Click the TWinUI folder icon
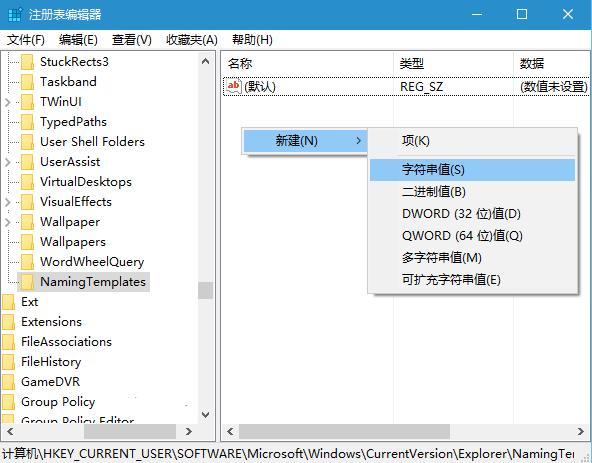This screenshot has width=592, height=463. click(27, 102)
